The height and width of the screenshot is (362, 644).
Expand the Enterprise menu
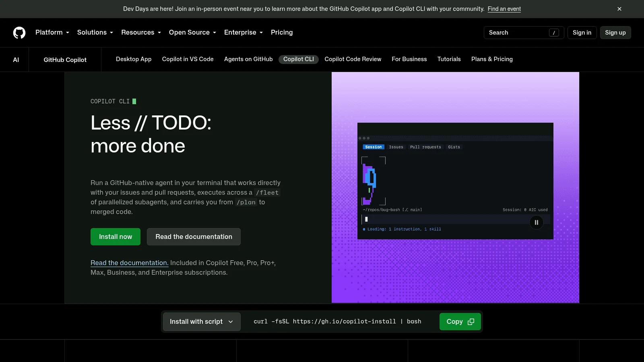pos(244,33)
